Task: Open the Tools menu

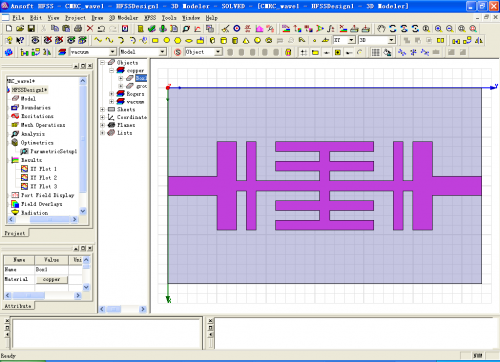Action: (x=169, y=18)
